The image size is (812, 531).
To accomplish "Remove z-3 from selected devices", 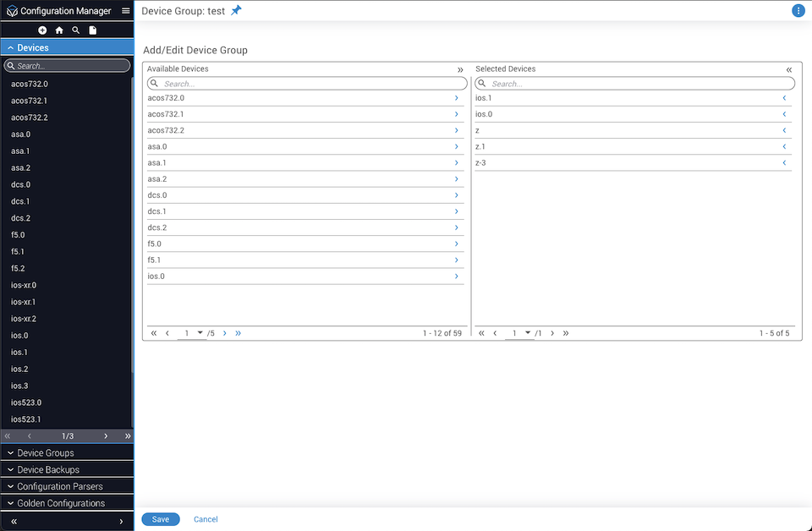I will [784, 162].
